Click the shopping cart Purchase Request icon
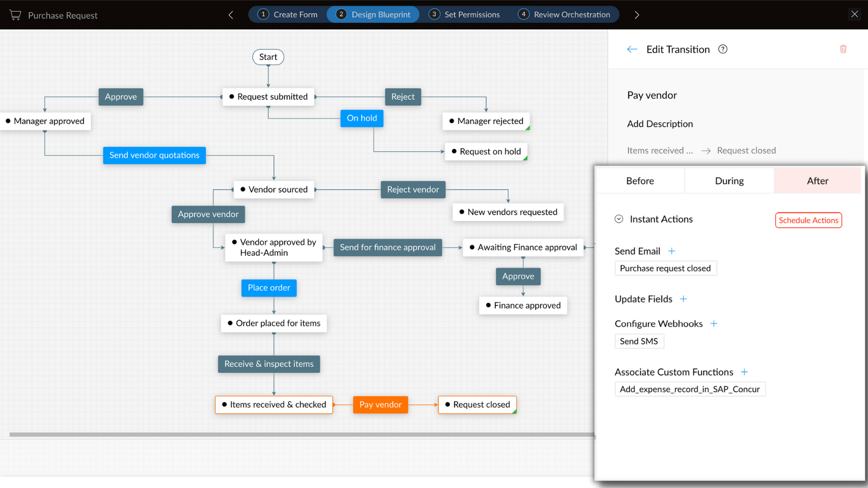Viewport: 868px width, 488px height. (15, 15)
